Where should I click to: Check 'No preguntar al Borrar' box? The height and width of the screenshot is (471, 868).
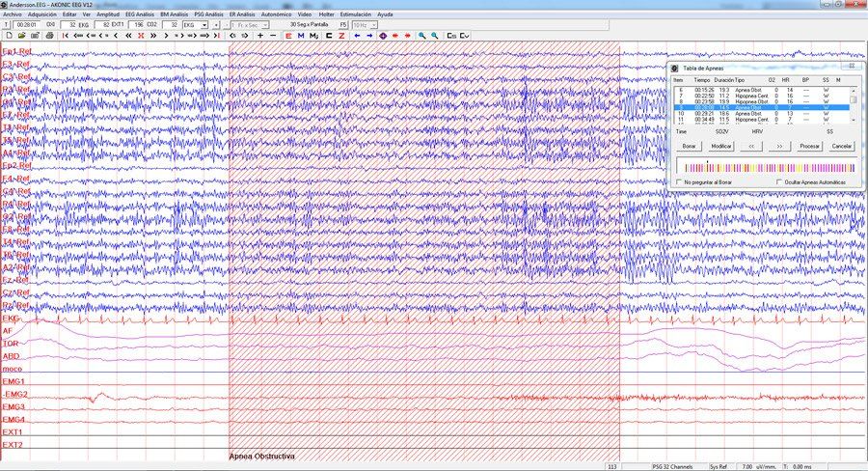point(679,181)
